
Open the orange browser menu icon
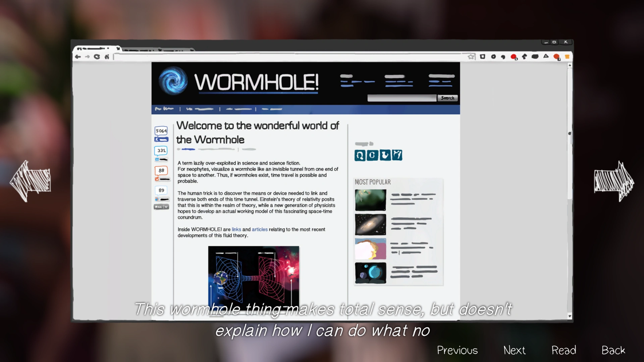[567, 57]
